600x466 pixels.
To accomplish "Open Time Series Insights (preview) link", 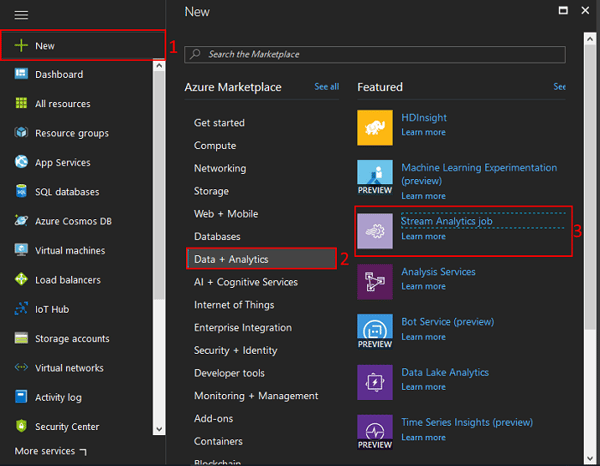I will pyautogui.click(x=467, y=422).
